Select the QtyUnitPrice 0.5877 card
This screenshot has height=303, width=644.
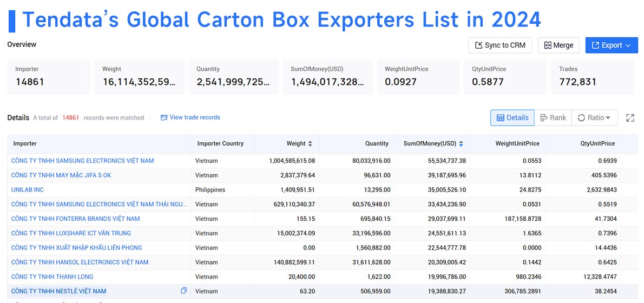point(505,77)
